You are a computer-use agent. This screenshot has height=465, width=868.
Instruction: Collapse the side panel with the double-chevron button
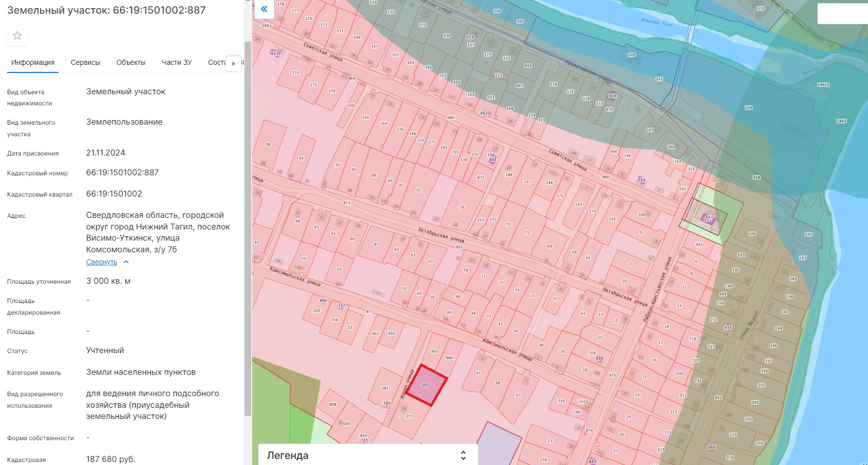coord(264,9)
